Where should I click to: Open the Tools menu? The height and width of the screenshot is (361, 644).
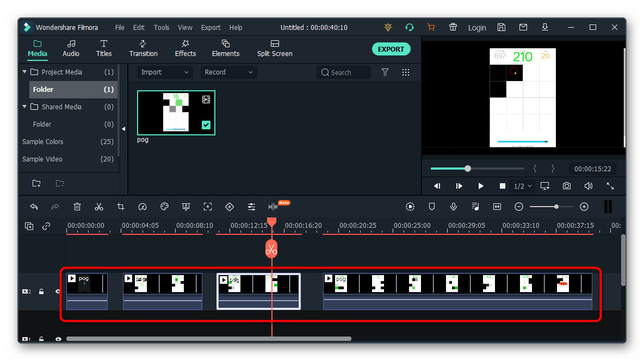(x=162, y=28)
